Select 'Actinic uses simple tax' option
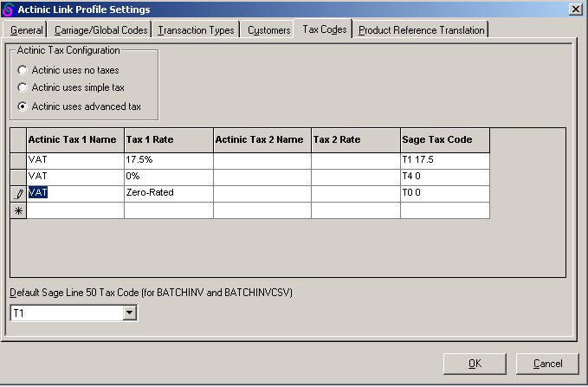This screenshot has width=588, height=387. (23, 87)
